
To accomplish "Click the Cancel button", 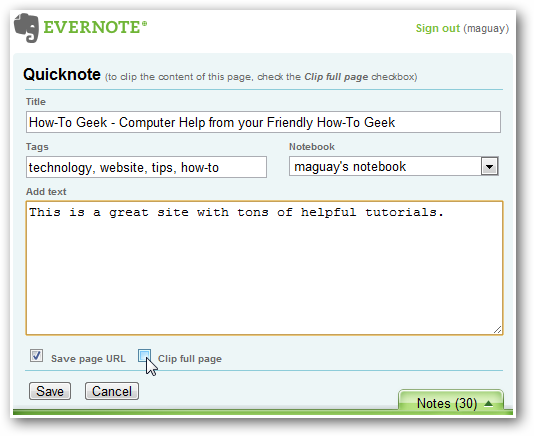I will 112,391.
